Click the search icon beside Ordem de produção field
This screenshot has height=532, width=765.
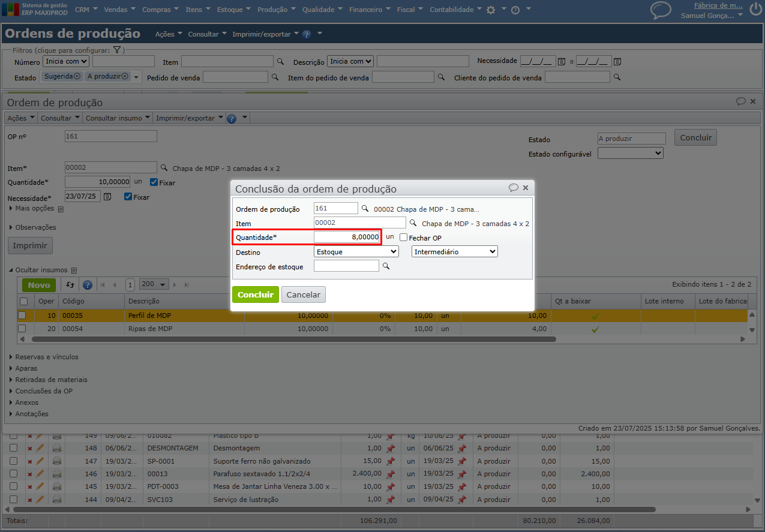click(364, 209)
